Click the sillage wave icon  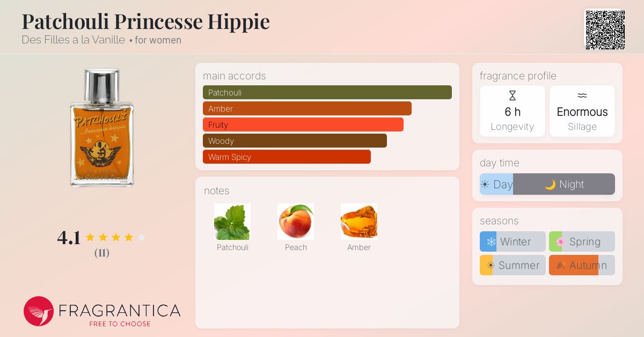click(x=582, y=96)
